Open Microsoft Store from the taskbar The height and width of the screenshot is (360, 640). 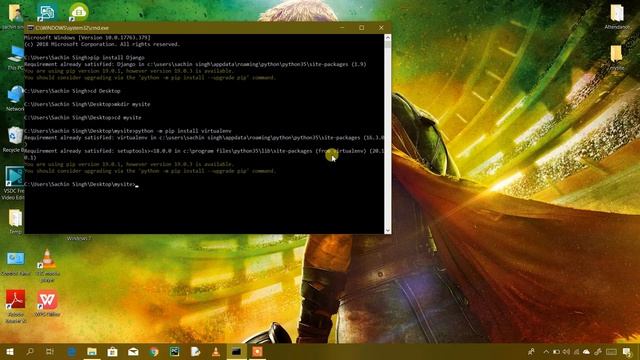click(112, 351)
